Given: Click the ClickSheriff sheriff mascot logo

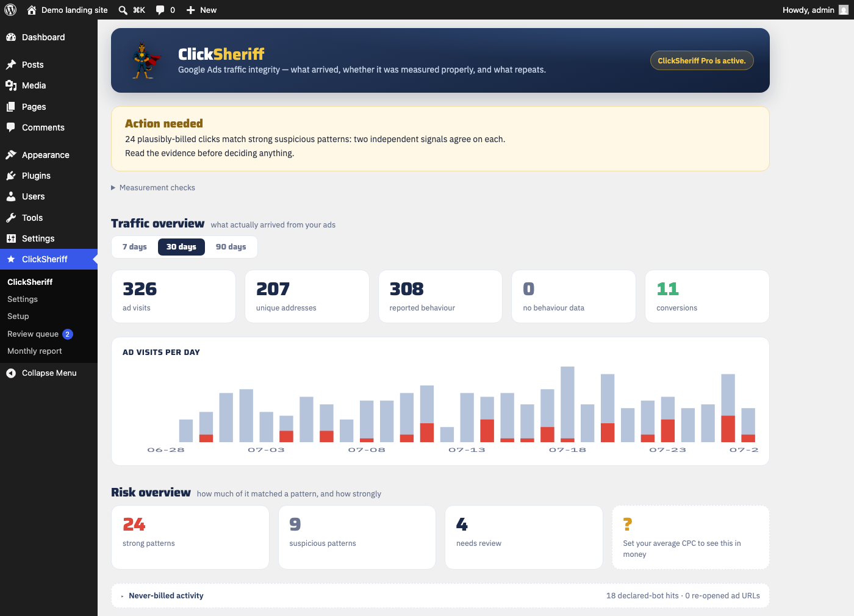Looking at the screenshot, I should tap(146, 60).
